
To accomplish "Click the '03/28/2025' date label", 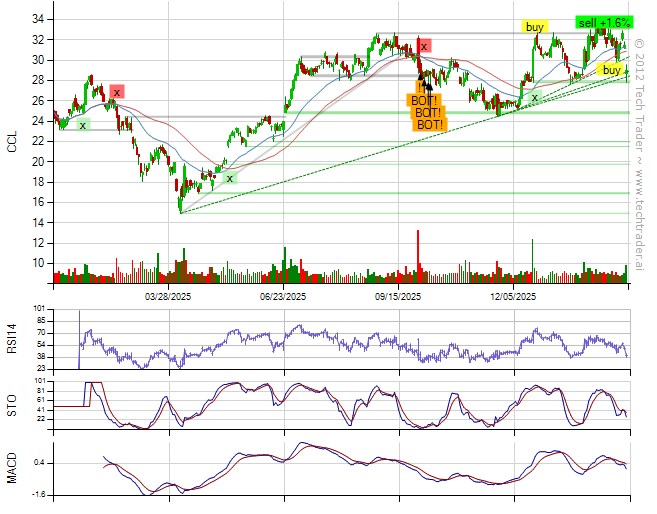I will [x=168, y=297].
